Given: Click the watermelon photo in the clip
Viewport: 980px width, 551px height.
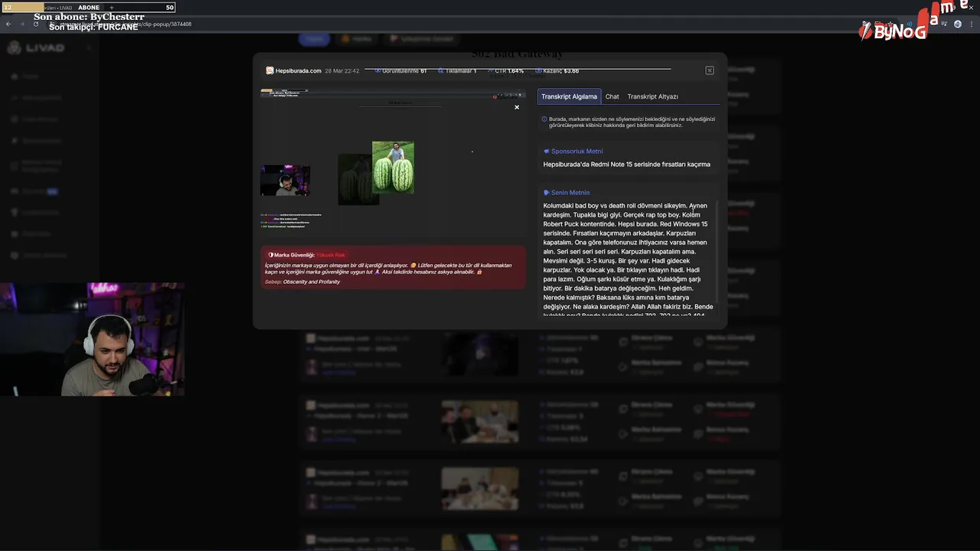Looking at the screenshot, I should click(x=393, y=167).
